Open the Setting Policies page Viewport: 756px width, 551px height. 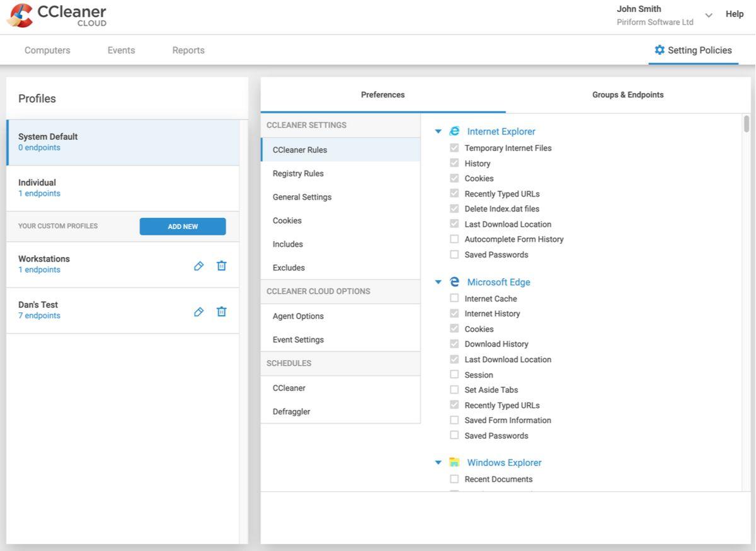(693, 50)
